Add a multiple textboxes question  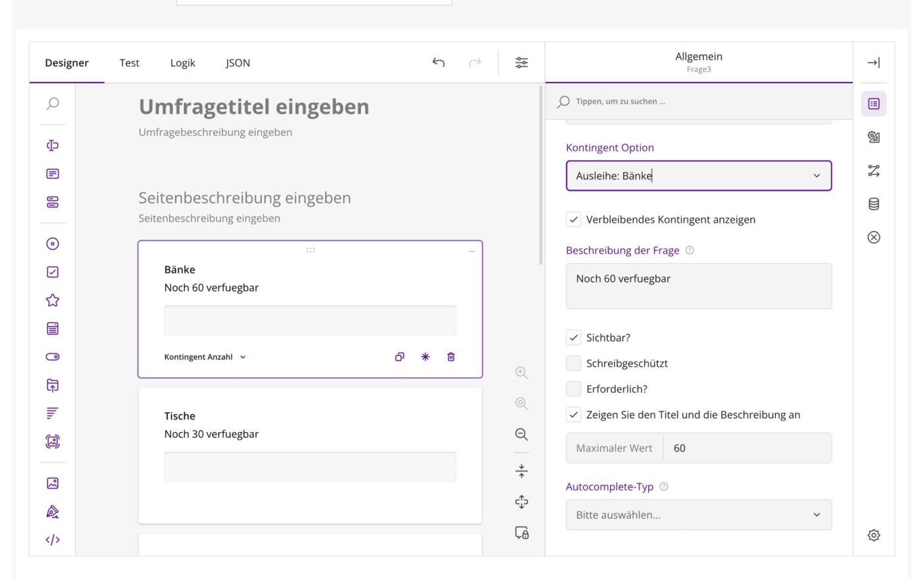tap(53, 202)
